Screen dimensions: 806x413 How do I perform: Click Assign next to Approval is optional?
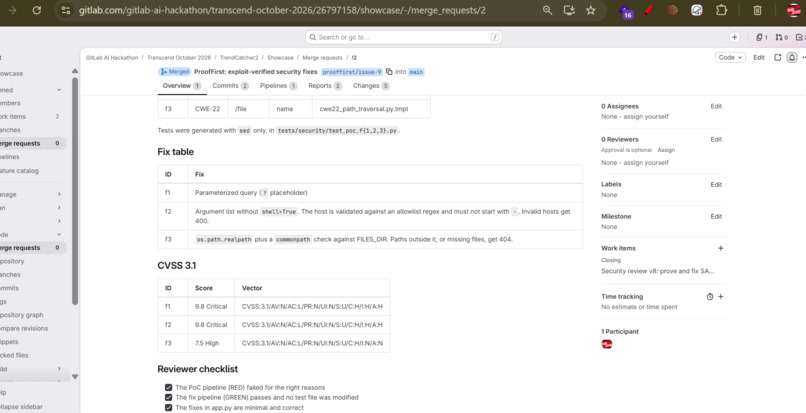(666, 150)
